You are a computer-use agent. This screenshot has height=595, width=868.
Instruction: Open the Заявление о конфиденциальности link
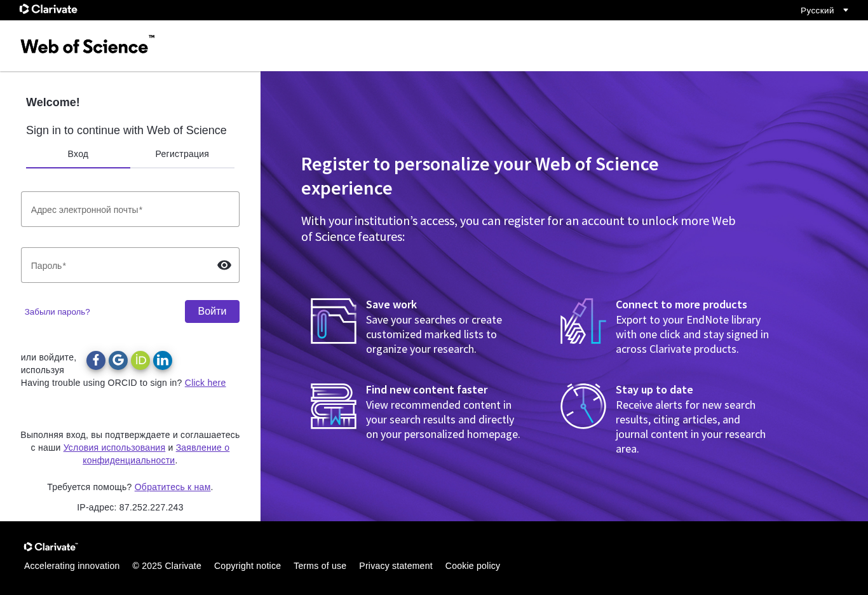pos(156,454)
